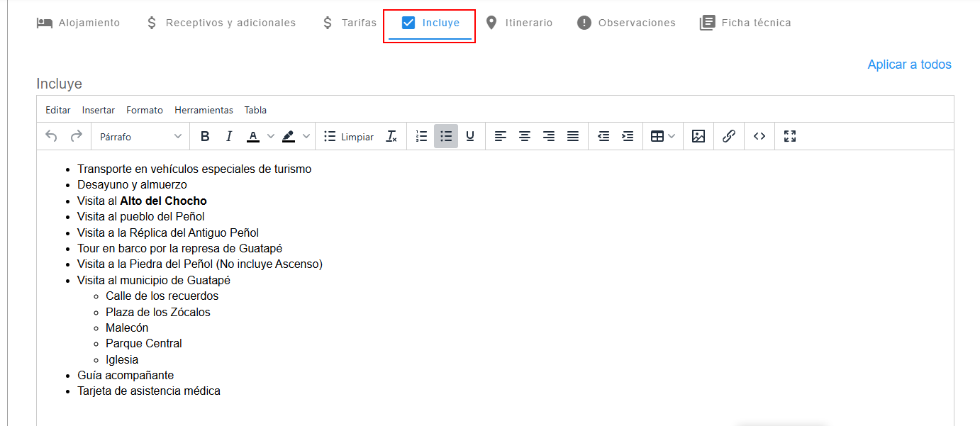Image resolution: width=980 pixels, height=426 pixels.
Task: Toggle the bulleted list button
Action: click(446, 136)
